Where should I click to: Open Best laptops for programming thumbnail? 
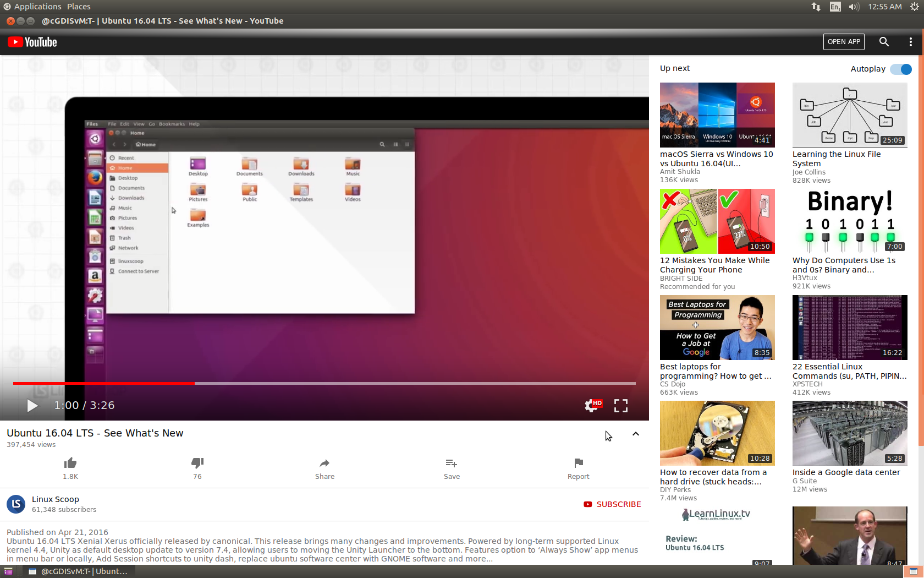click(x=717, y=328)
